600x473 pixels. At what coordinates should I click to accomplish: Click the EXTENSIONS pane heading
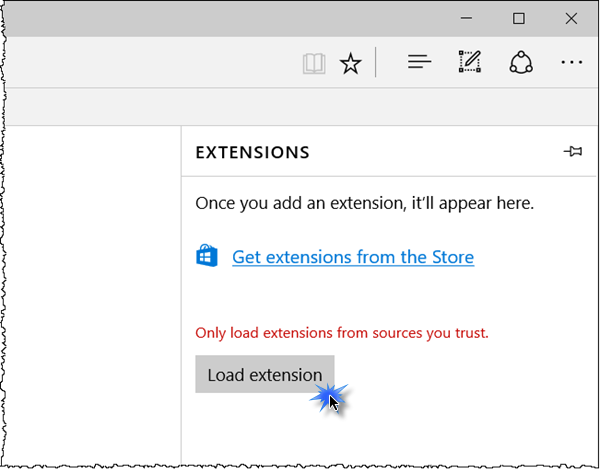(x=252, y=153)
